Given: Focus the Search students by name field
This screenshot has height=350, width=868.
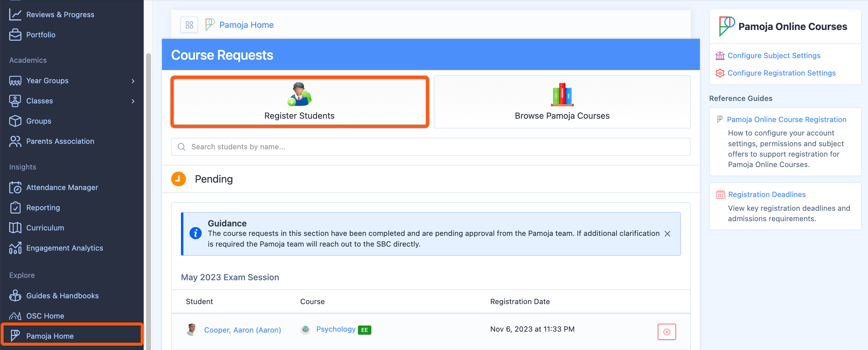Looking at the screenshot, I should pos(431,147).
